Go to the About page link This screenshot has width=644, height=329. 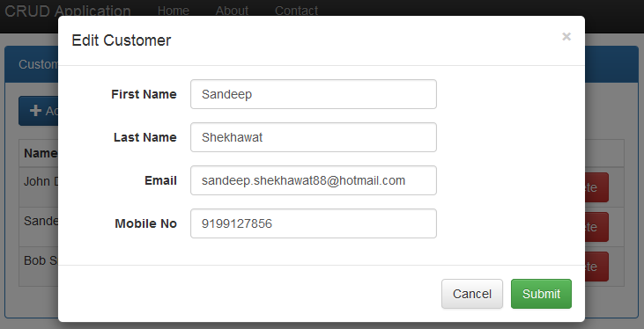232,11
